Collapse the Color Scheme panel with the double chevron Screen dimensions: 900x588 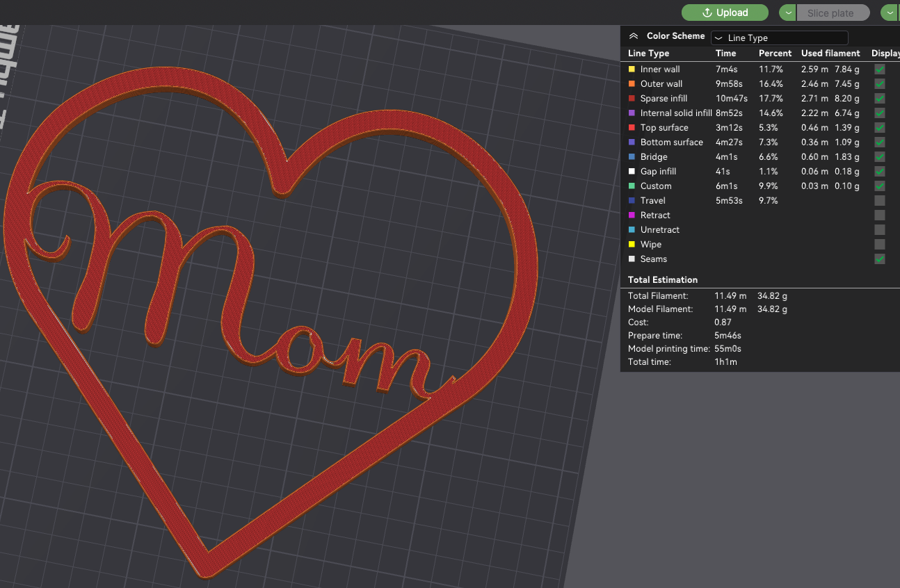point(633,36)
